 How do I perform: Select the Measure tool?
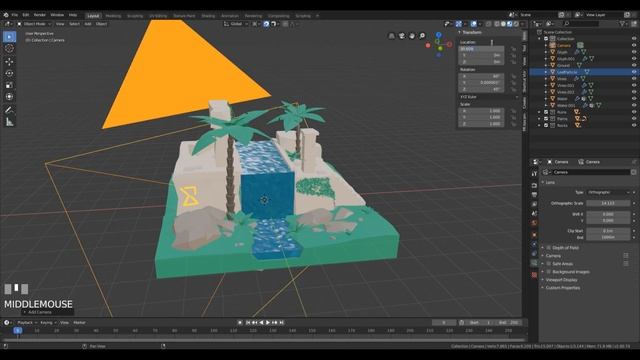click(x=9, y=122)
